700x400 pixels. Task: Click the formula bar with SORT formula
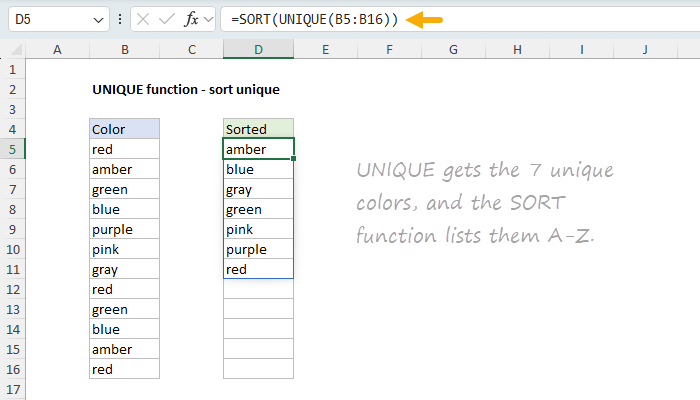(x=460, y=20)
